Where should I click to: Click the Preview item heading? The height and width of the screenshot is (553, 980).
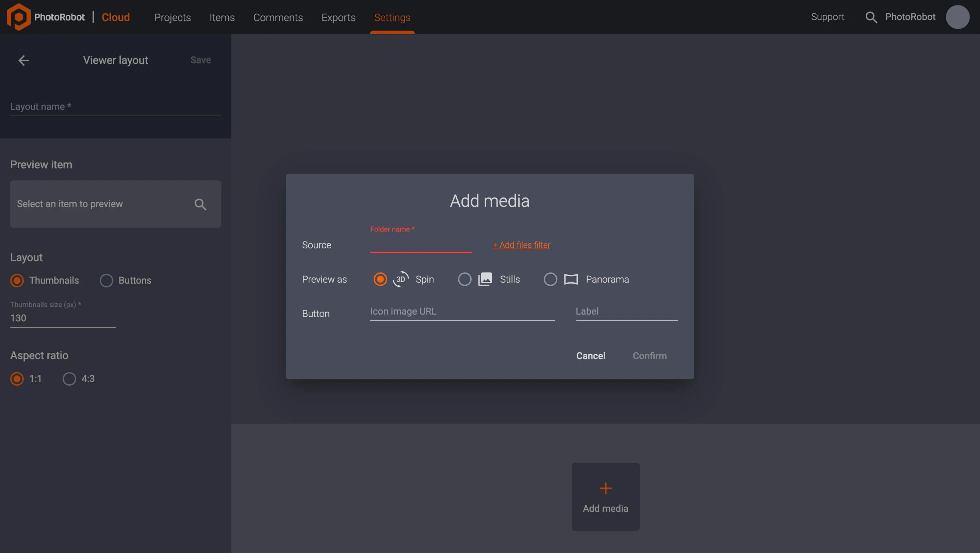(x=41, y=165)
